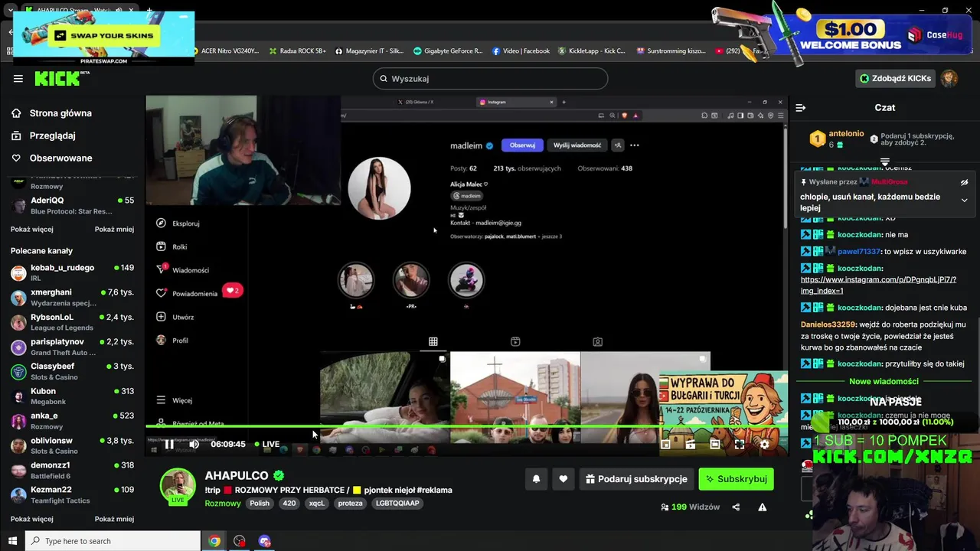
Task: Click the KICK logo
Action: pos(61,78)
